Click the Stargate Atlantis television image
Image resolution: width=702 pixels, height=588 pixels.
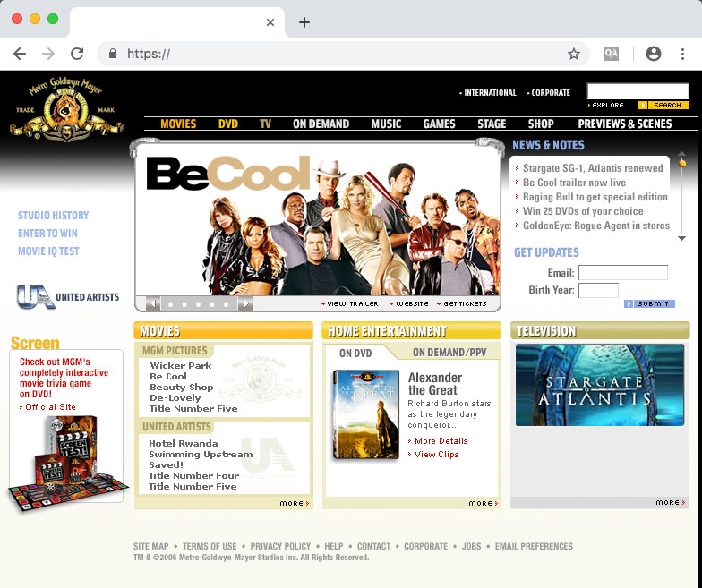point(600,385)
